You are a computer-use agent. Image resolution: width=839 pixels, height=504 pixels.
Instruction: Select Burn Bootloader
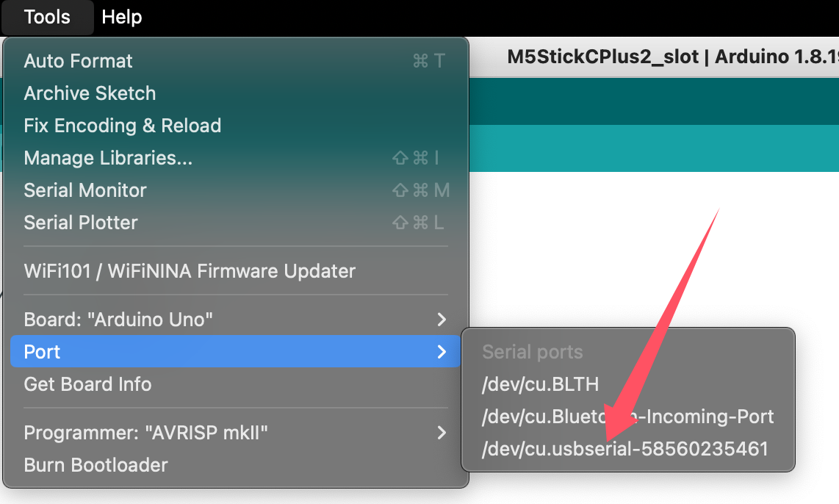96,465
